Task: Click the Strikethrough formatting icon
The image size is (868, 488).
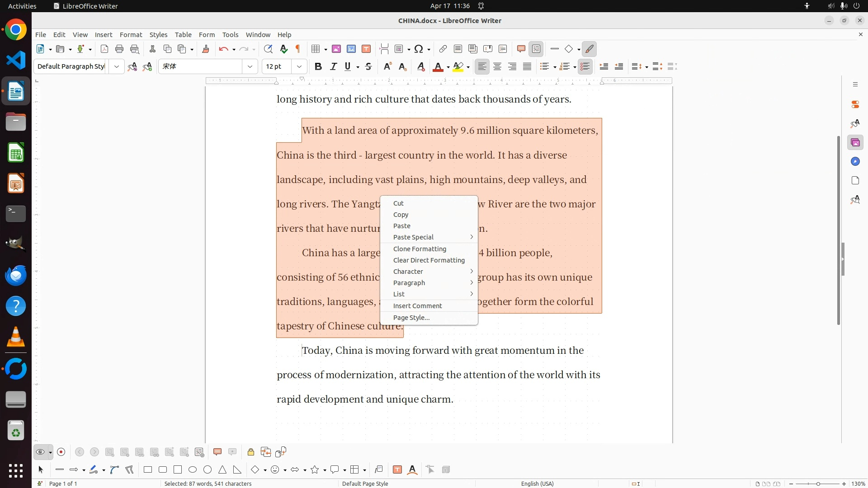Action: point(368,67)
